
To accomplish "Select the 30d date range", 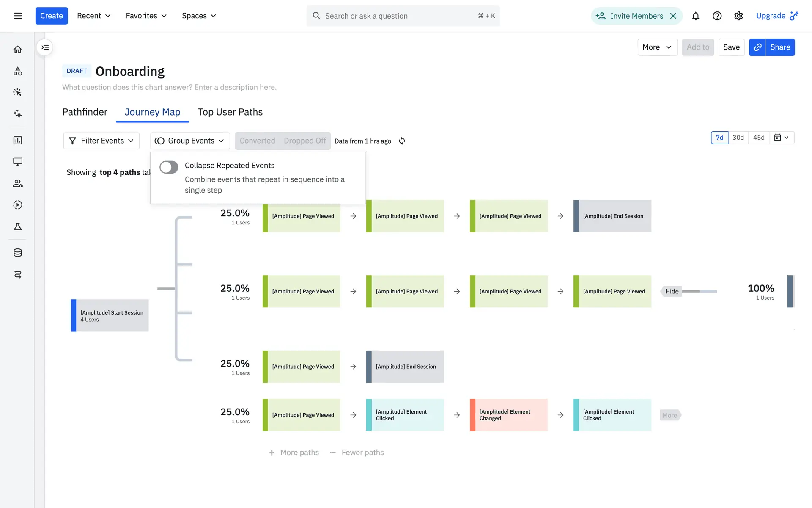I will point(738,138).
